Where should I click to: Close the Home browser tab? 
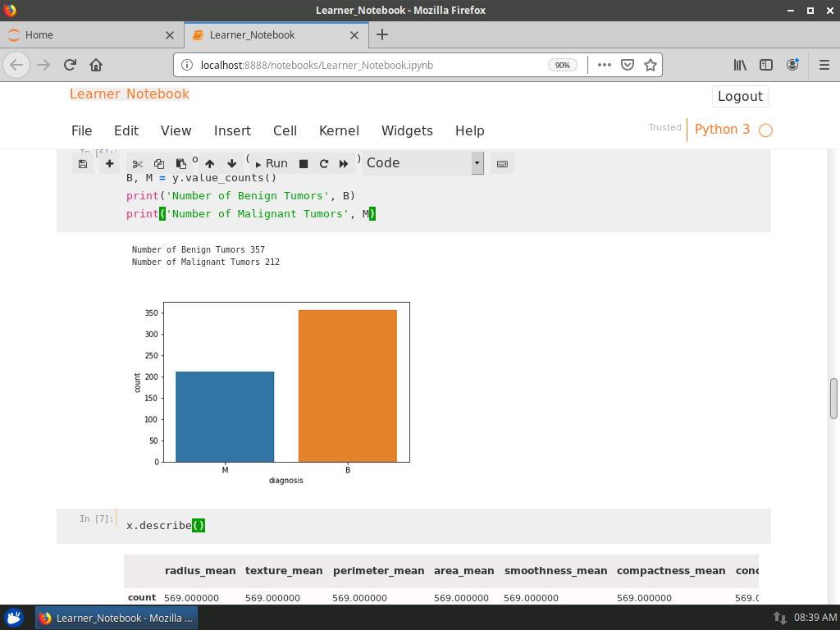(x=170, y=35)
